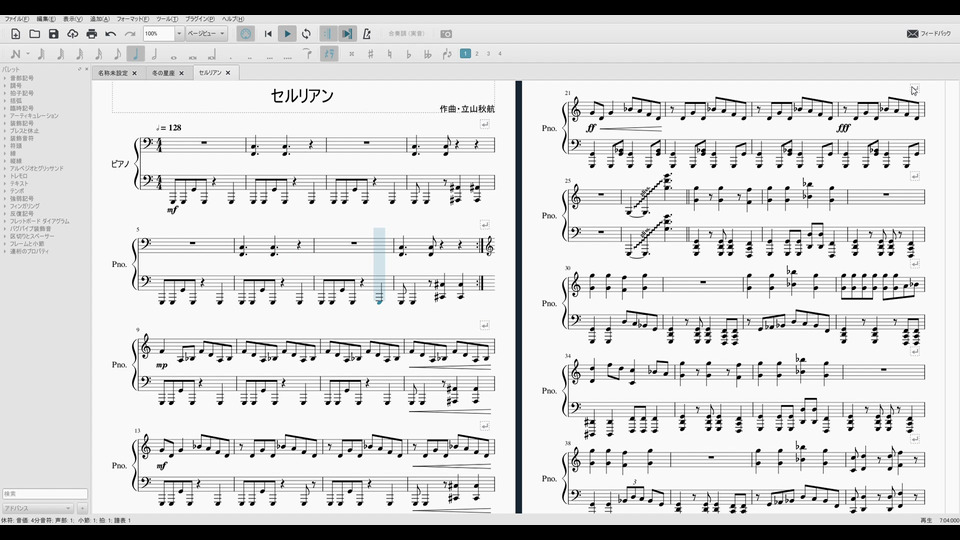The image size is (960, 540).
Task: Select the double whole note duration
Action: (x=193, y=56)
